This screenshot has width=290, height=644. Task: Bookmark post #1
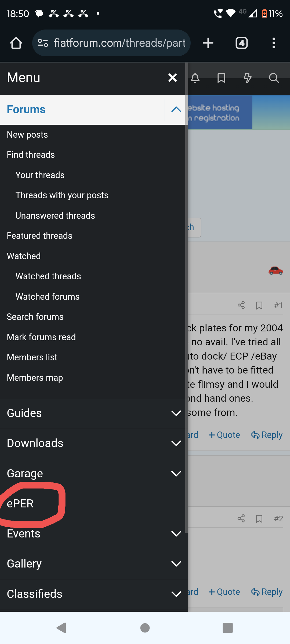point(259,305)
